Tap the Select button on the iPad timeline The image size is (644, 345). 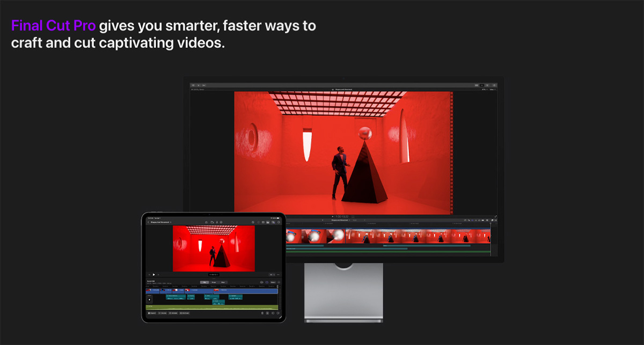tap(272, 282)
